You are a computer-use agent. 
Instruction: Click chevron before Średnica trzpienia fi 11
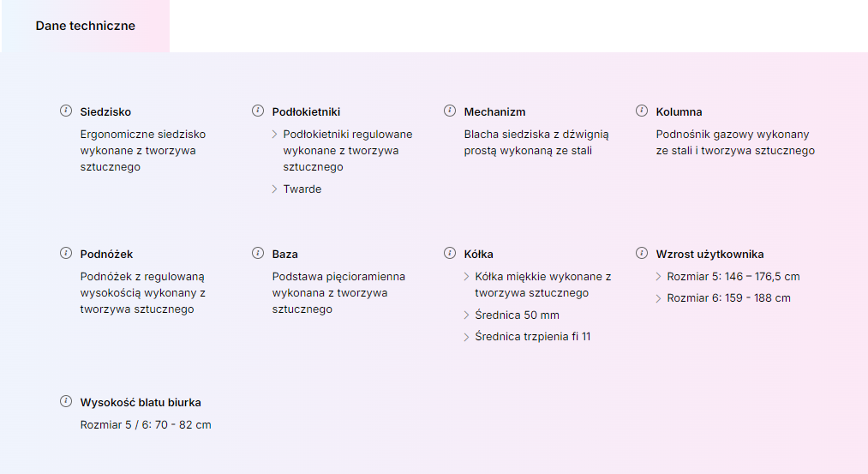tap(466, 337)
